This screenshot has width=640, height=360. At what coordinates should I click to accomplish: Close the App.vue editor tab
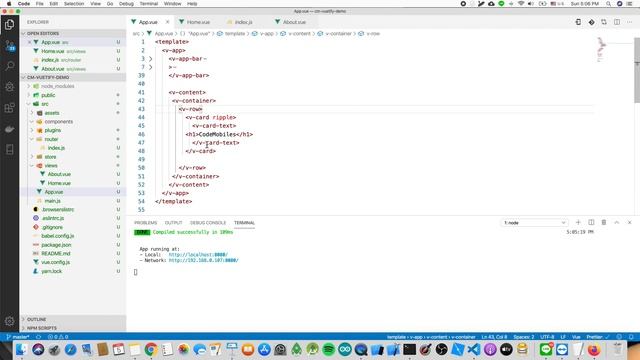pyautogui.click(x=167, y=22)
